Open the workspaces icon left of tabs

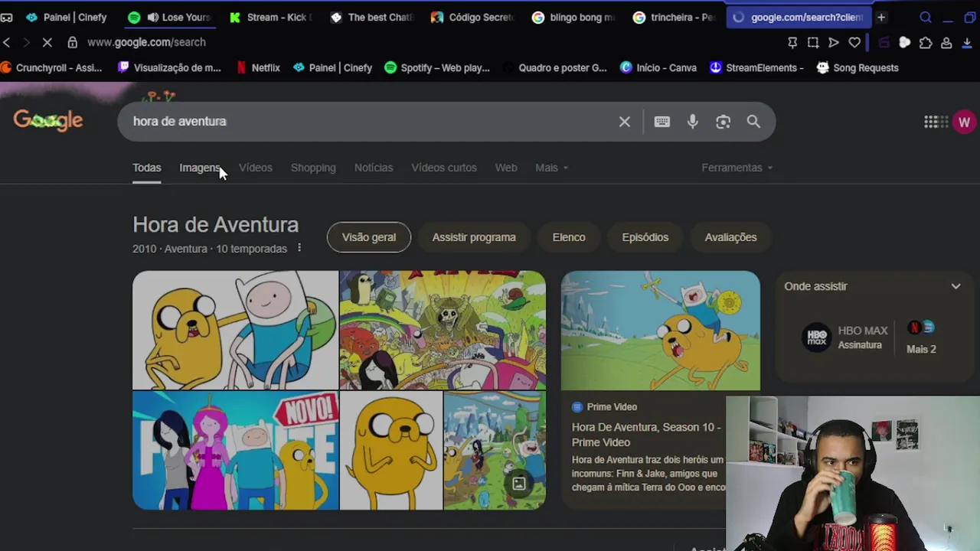6,17
